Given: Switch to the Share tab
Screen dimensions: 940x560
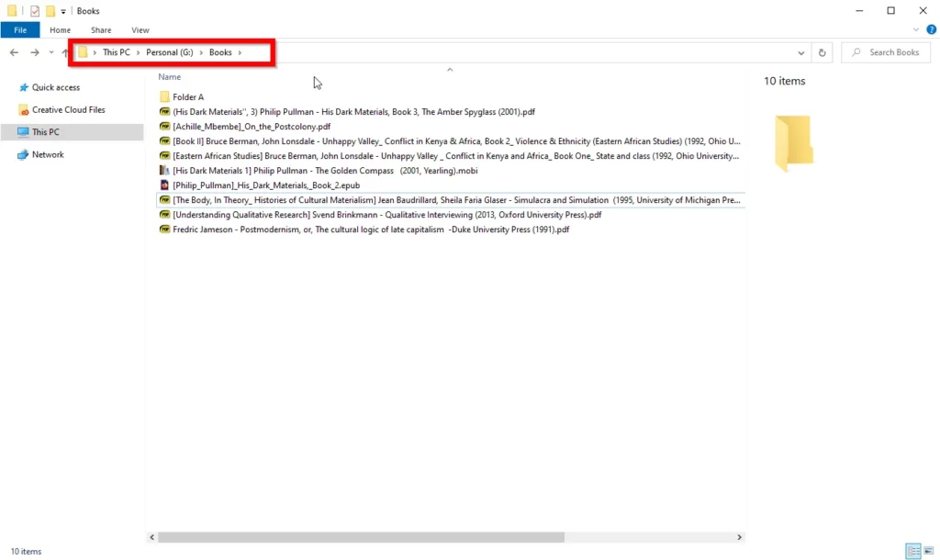Looking at the screenshot, I should (100, 29).
